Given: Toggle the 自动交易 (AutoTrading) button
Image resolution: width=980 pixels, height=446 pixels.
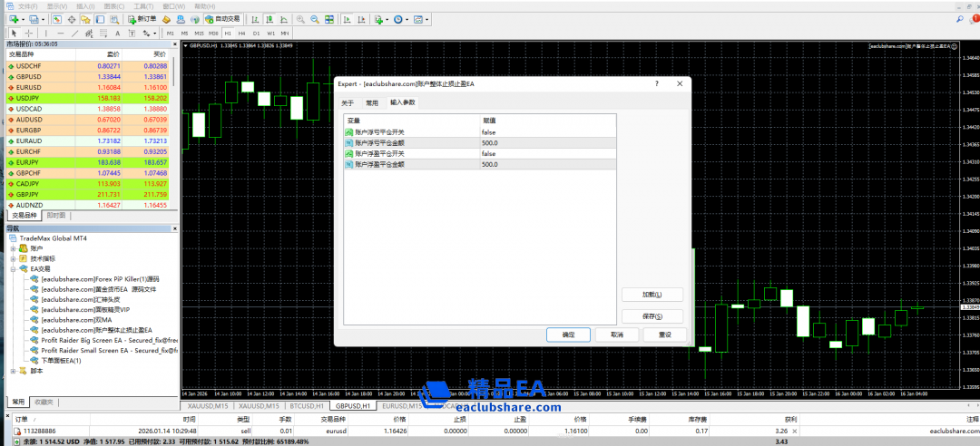Looking at the screenshot, I should pyautogui.click(x=223, y=18).
